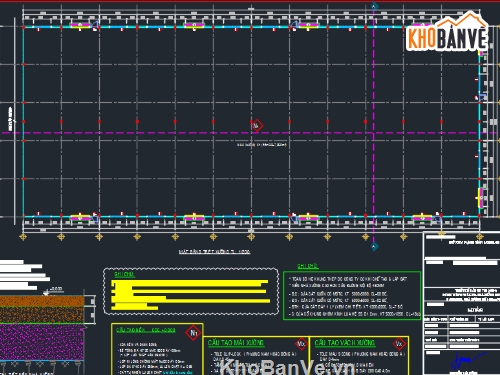The width and height of the screenshot is (500, 375).
Task: Select the Mx red diamond marker
Action: (301, 343)
